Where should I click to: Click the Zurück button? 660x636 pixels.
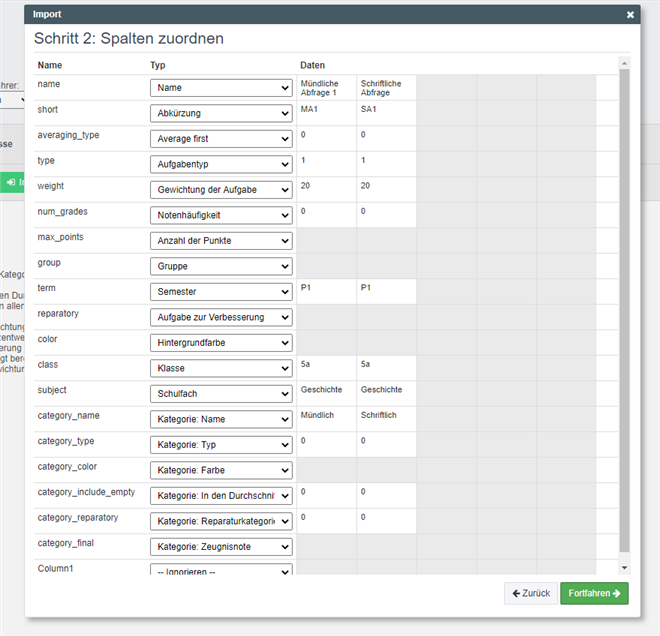click(x=530, y=593)
